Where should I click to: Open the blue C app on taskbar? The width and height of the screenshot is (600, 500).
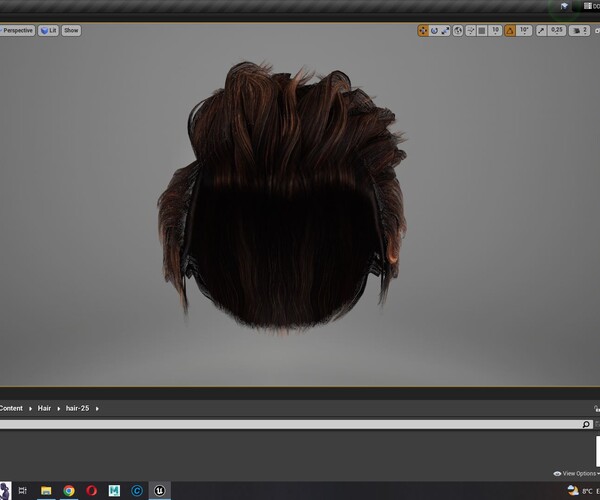tap(137, 490)
